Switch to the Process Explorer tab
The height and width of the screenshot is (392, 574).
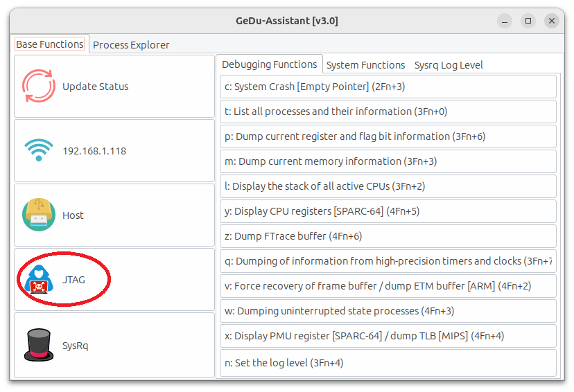(x=131, y=45)
